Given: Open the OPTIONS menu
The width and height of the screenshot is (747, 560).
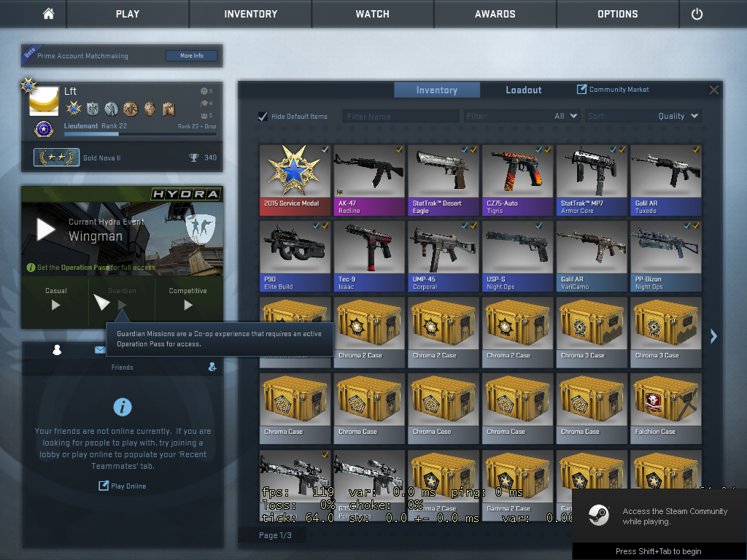Looking at the screenshot, I should 617,14.
